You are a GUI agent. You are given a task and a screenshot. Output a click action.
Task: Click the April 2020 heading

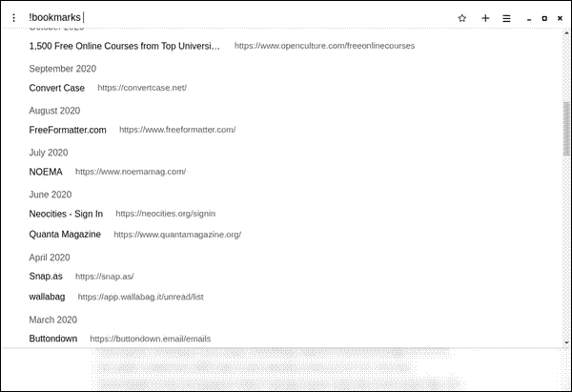(50, 258)
